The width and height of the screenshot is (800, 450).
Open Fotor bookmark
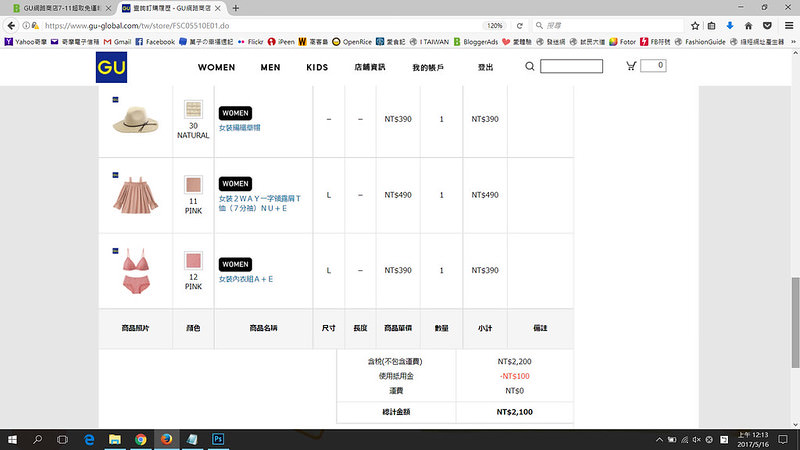[x=622, y=42]
